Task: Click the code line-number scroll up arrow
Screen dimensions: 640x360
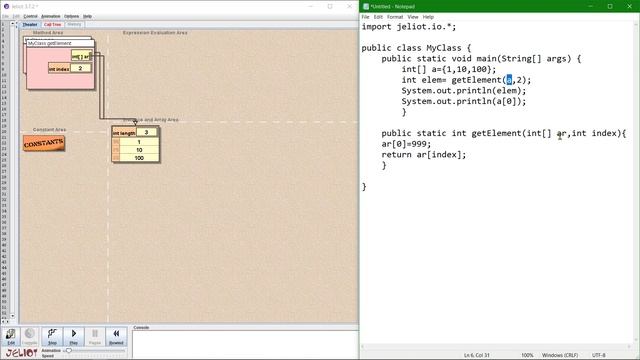Action: (12, 24)
